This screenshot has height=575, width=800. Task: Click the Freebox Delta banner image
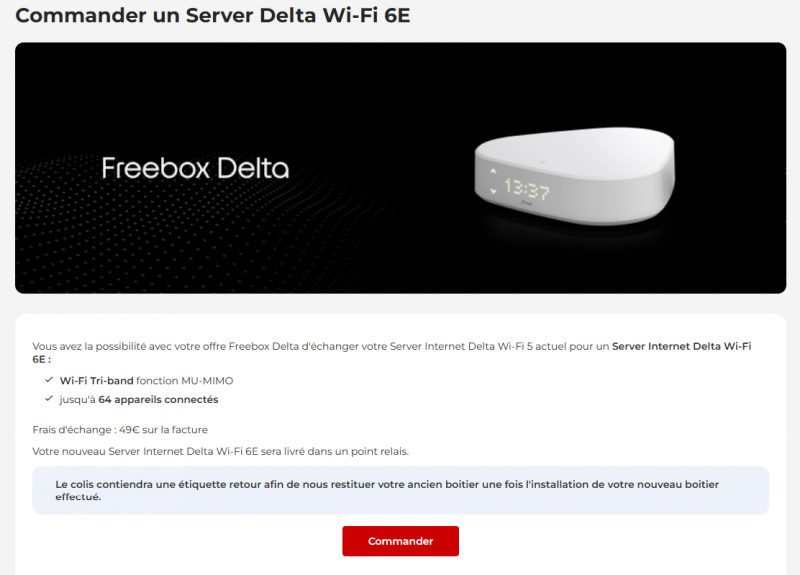coord(401,168)
